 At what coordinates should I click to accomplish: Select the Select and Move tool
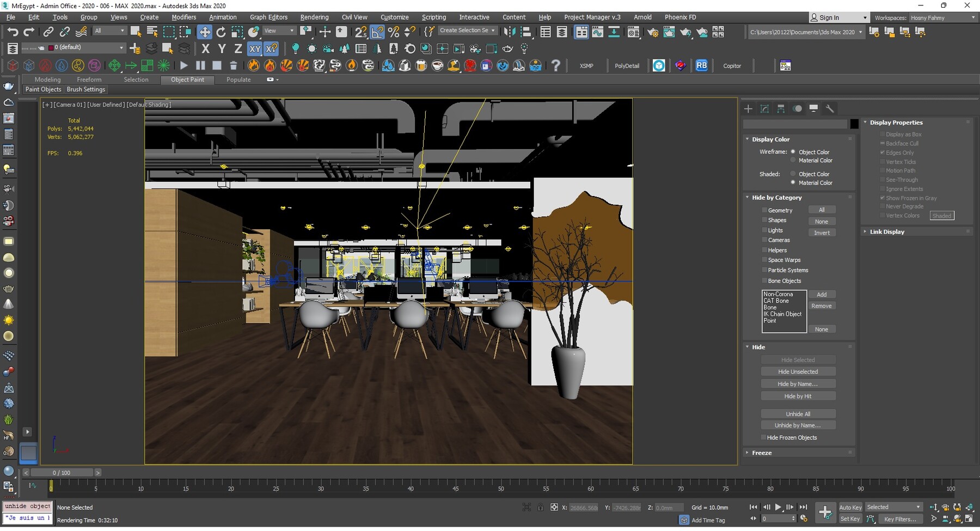[x=205, y=32]
